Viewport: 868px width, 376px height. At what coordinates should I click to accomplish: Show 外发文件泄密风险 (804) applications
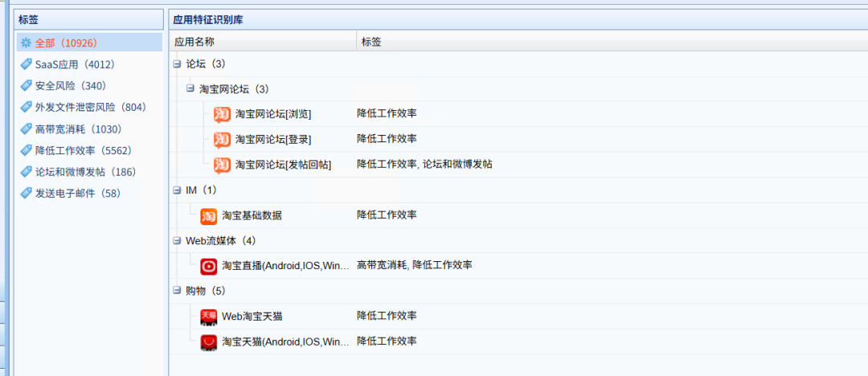click(x=90, y=108)
